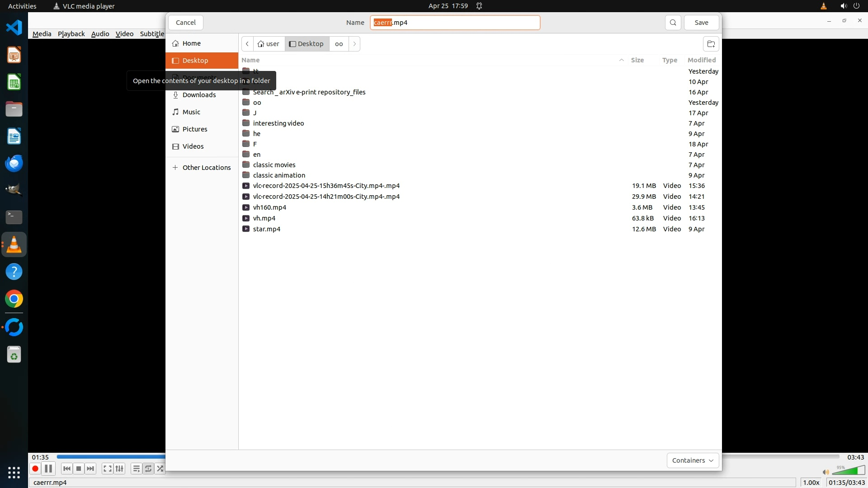Create a new folder via folder icon

coord(711,44)
